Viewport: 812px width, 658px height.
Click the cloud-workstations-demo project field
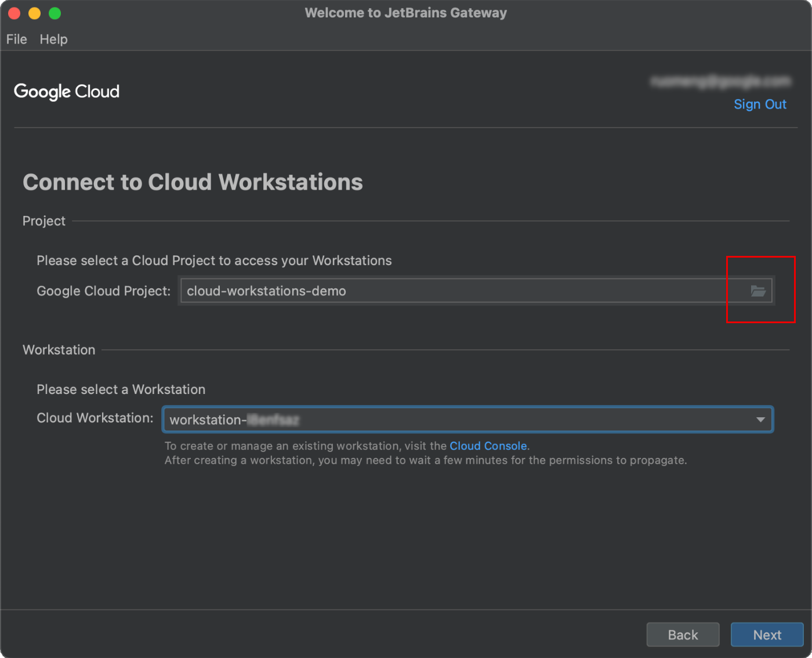coord(406,291)
